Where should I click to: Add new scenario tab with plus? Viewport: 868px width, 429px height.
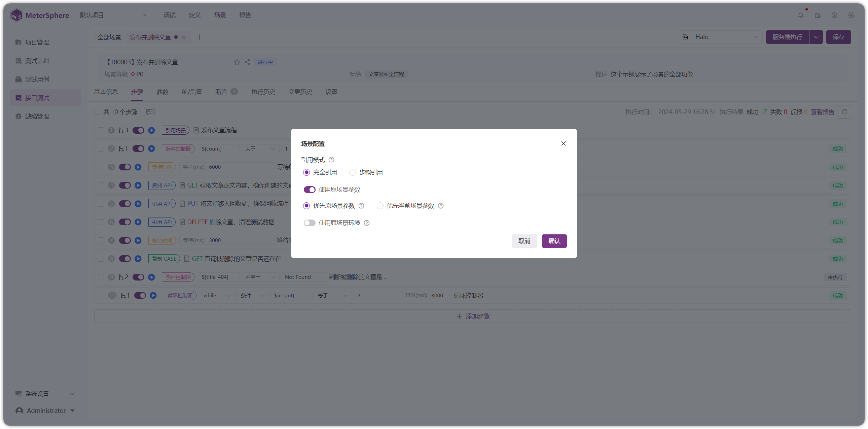(200, 37)
